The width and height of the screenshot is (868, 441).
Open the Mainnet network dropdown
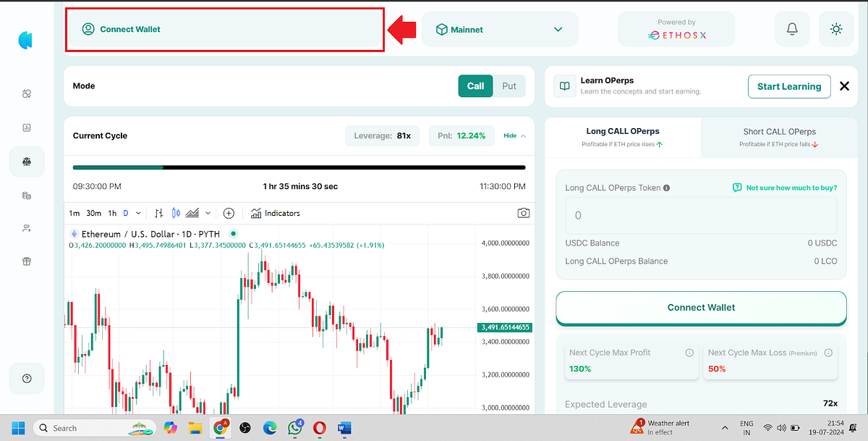click(x=499, y=29)
